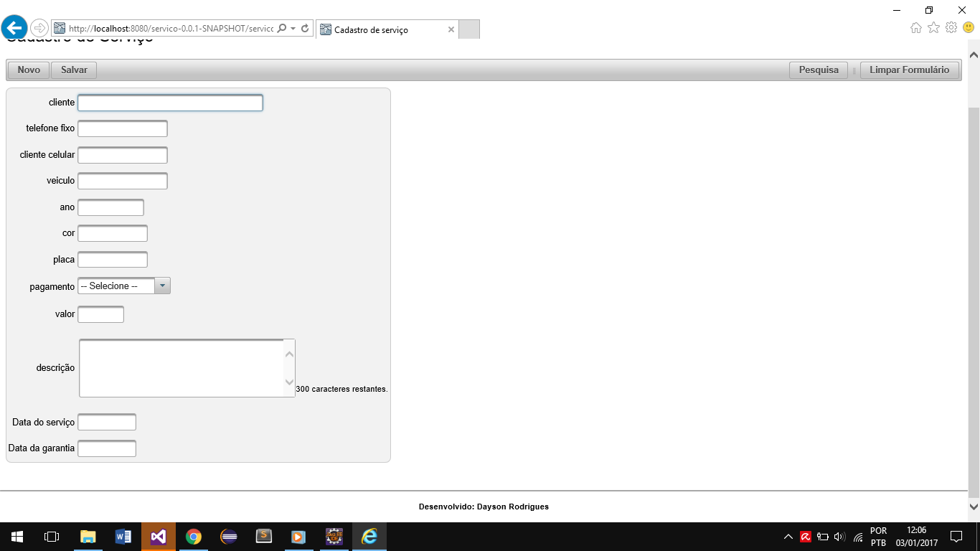This screenshot has width=980, height=551.
Task: Click the browser back arrow button
Action: pos(14,28)
